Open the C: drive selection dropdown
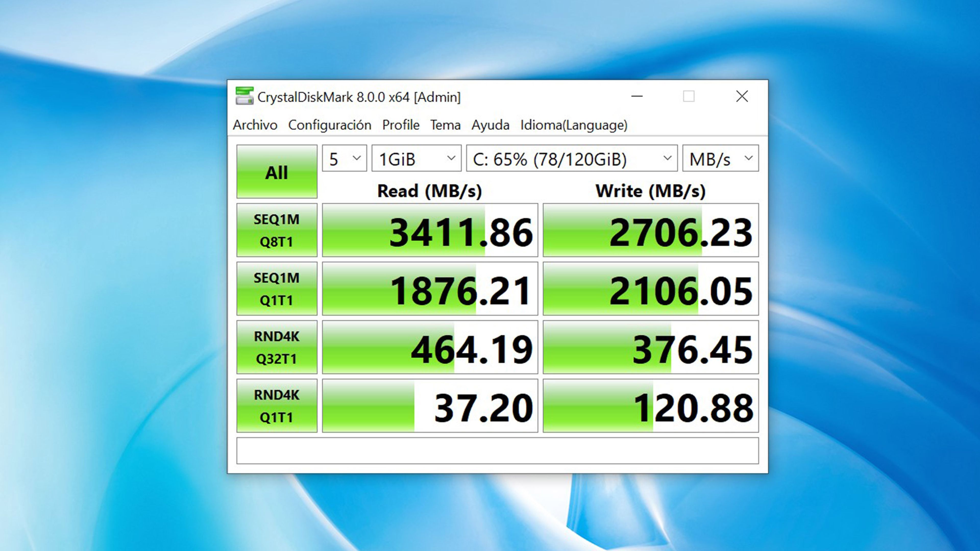Screen dimensions: 980x551 click(571, 158)
